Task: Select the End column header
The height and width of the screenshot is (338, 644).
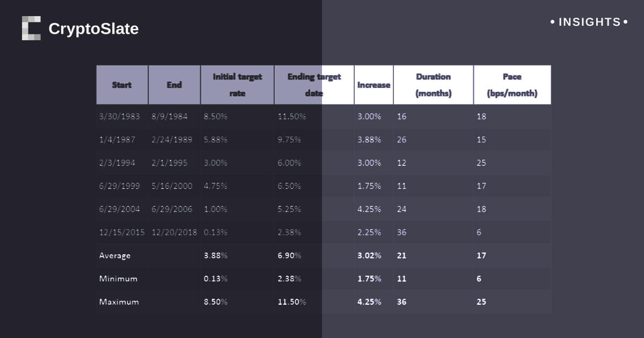Action: click(x=174, y=85)
